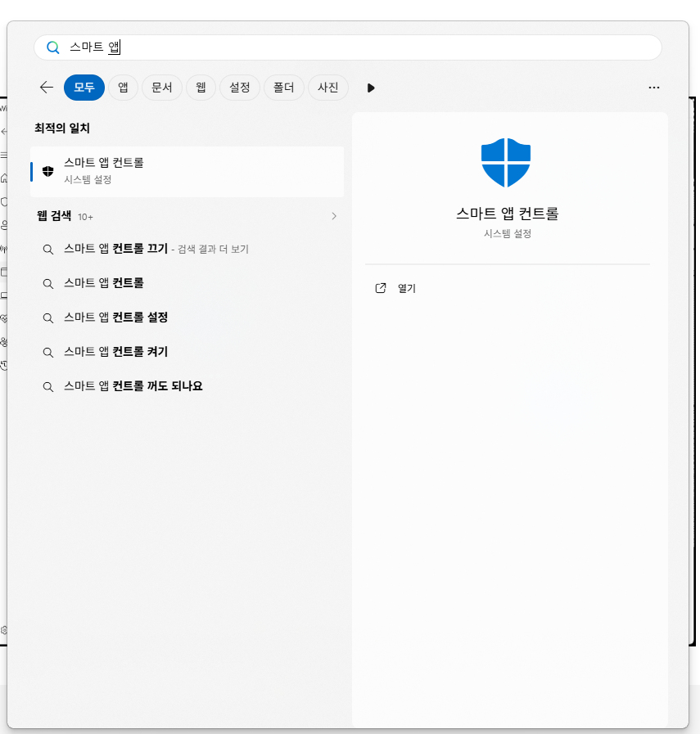Click the search icon beside 컨트롤 켜기 suggestion
Screen dimensions: 700x734
click(x=47, y=353)
